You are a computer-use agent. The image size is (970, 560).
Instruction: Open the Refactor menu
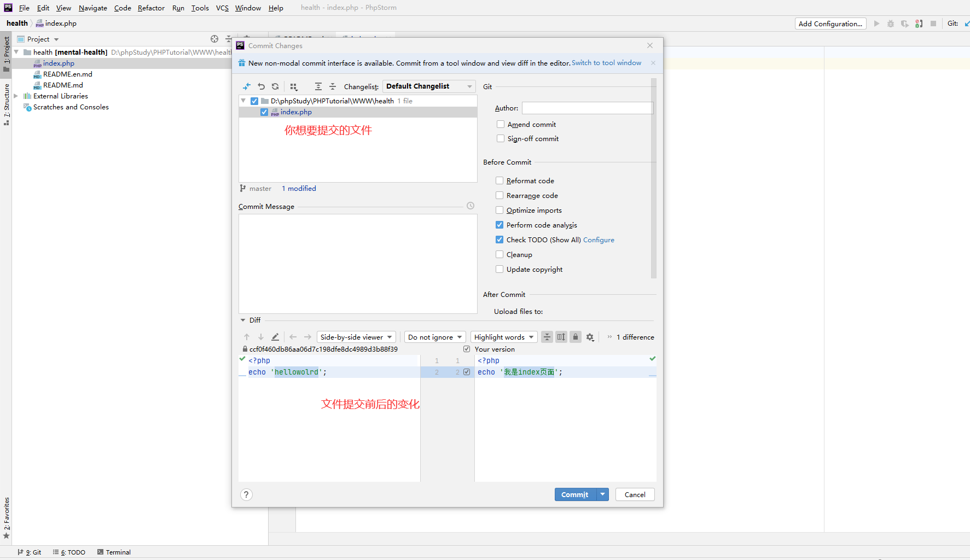click(x=151, y=8)
